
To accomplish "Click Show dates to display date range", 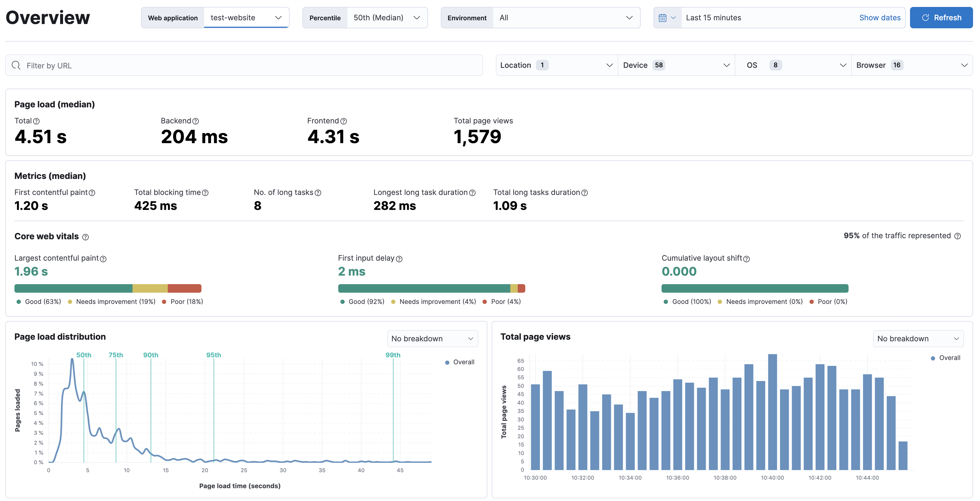I will pos(880,17).
